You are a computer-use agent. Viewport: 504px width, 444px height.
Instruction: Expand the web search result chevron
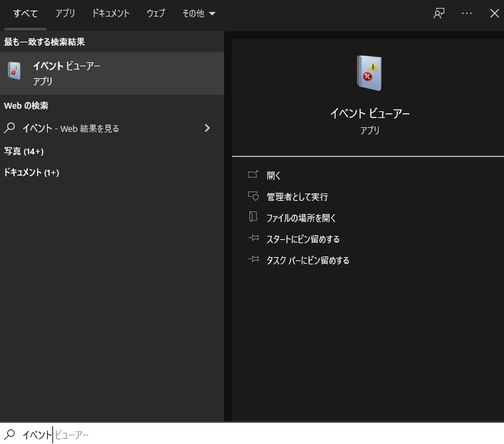(x=208, y=128)
